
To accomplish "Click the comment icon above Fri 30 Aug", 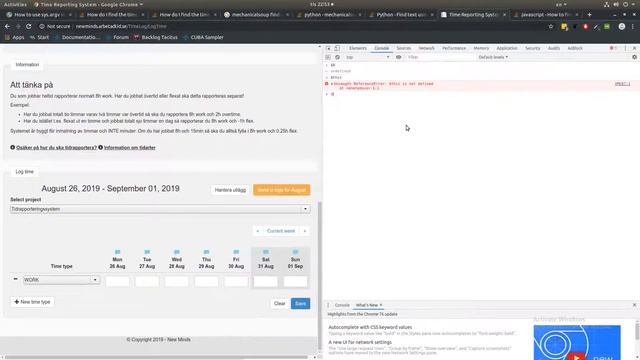I will point(236,252).
